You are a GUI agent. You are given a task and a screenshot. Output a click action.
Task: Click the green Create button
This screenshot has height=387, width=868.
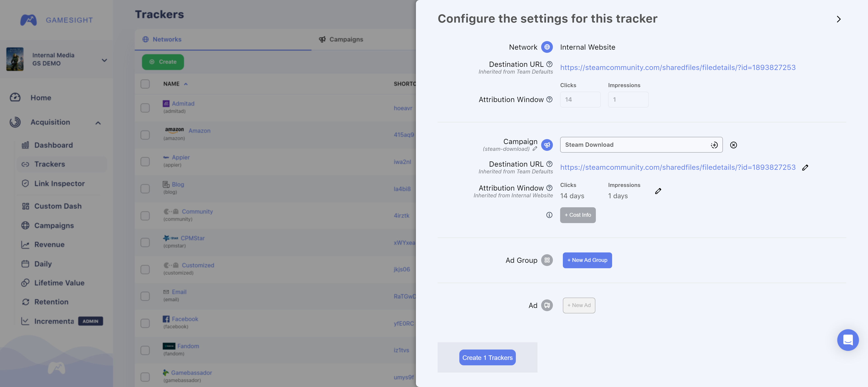tap(163, 62)
